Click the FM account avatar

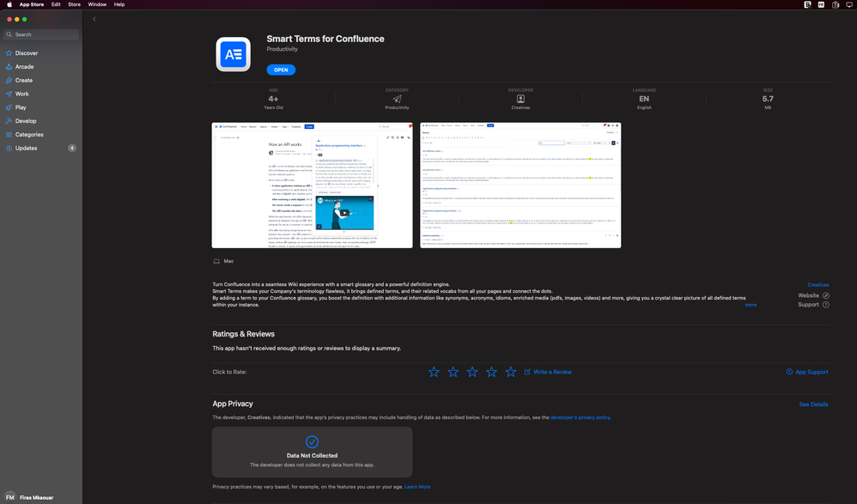click(9, 497)
